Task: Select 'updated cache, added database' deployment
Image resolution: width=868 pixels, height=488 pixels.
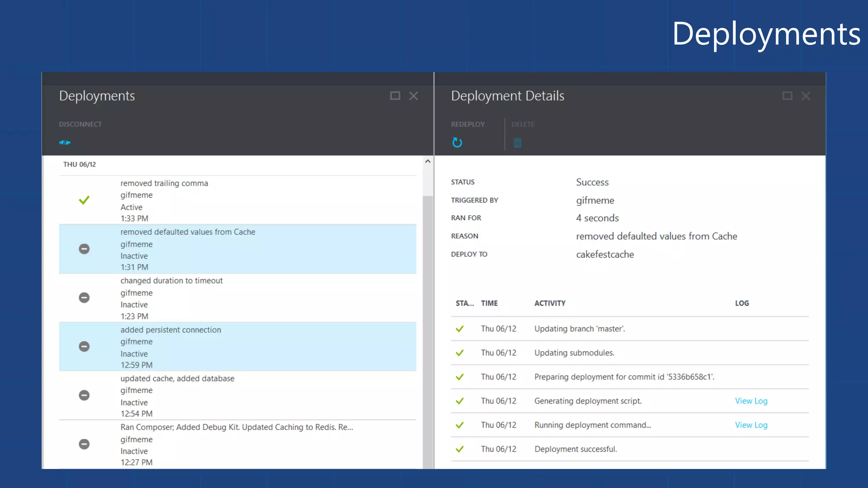Action: coord(177,378)
